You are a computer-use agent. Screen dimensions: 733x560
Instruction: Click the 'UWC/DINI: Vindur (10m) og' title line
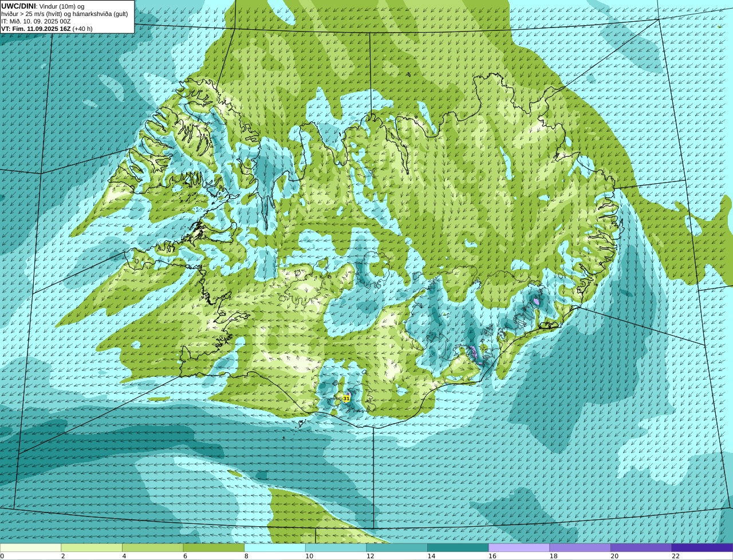[x=43, y=6]
